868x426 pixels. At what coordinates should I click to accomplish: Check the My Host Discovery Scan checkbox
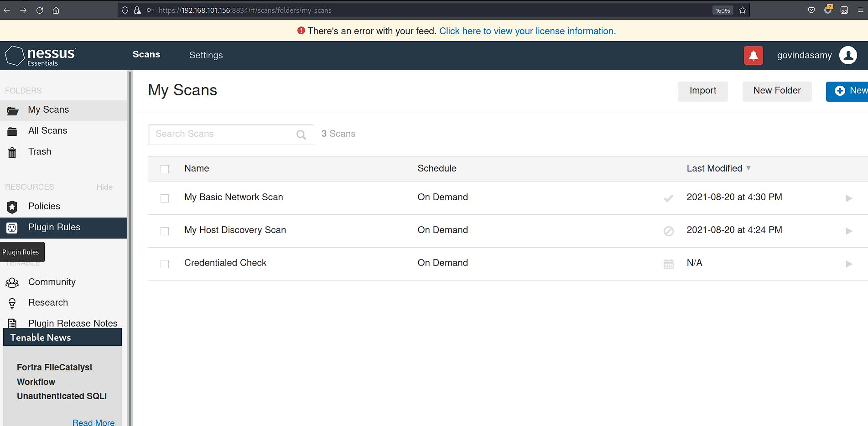tap(165, 231)
